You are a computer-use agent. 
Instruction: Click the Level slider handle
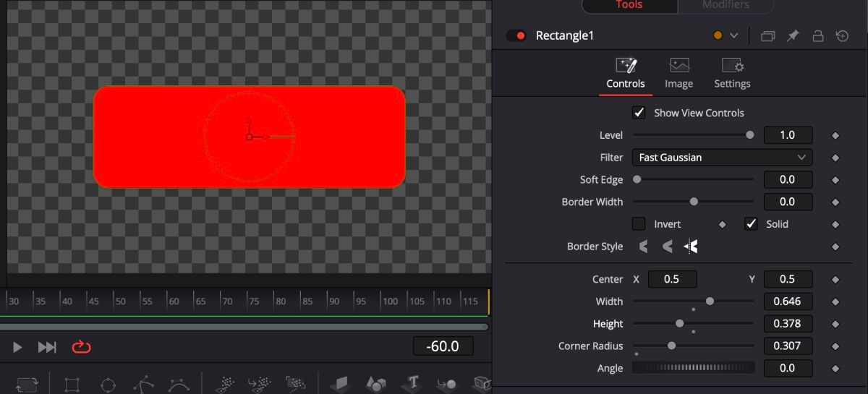750,135
